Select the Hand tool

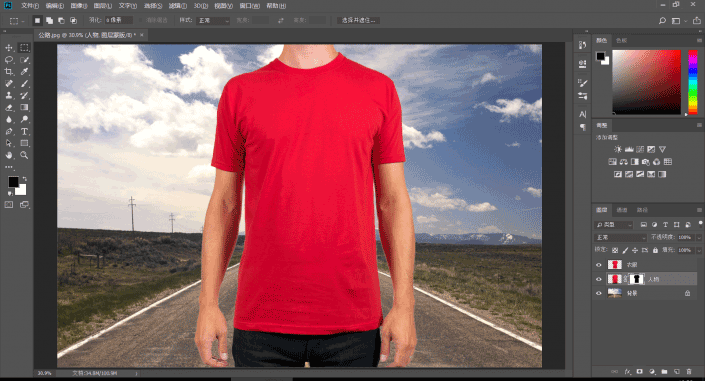(x=9, y=155)
